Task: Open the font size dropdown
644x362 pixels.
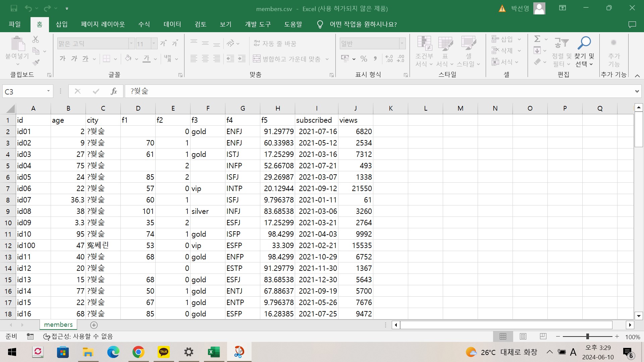Action: [154, 44]
